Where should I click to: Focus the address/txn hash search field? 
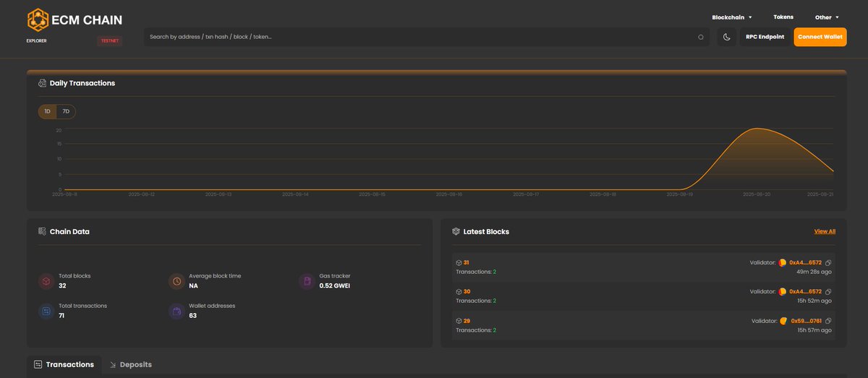click(x=426, y=37)
